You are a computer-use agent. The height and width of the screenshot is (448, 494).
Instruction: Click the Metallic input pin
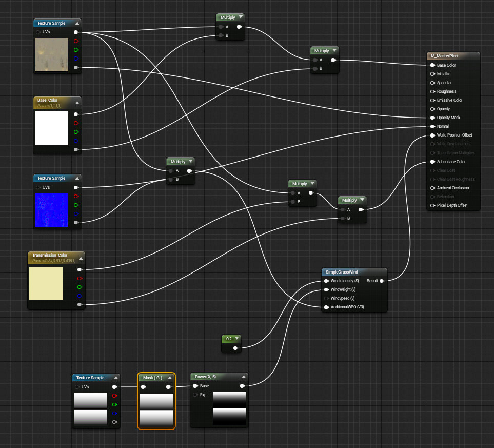tap(432, 74)
